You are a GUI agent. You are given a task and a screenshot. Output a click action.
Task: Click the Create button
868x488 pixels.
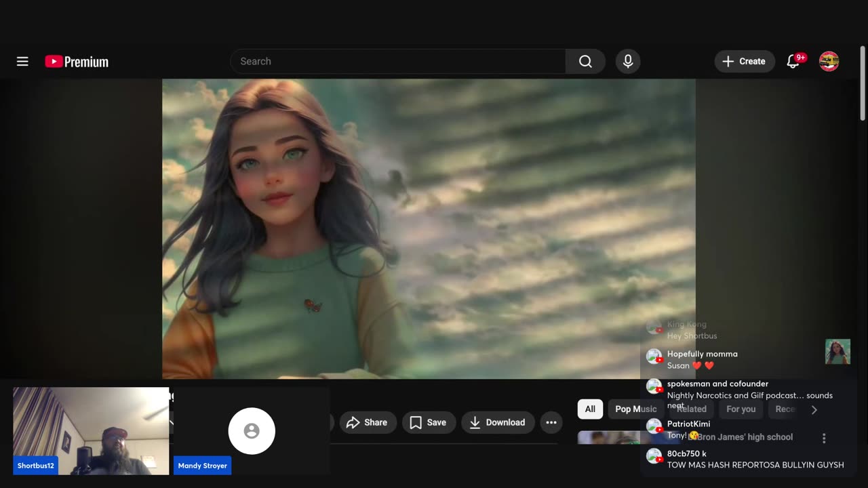pos(744,61)
